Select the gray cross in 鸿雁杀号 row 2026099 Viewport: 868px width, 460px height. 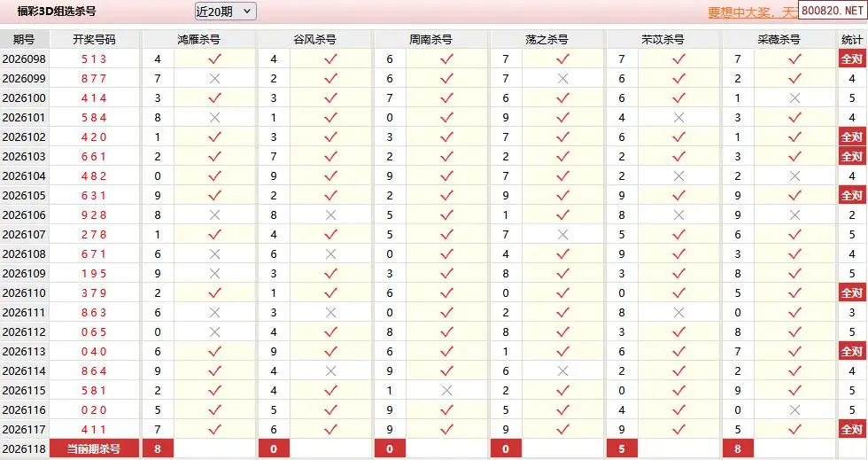tap(214, 78)
